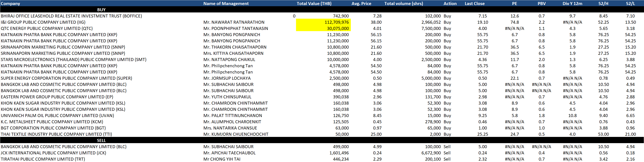Image resolution: width=644 pixels, height=162 pixels.
Task: Click the Total volume (shrs) header
Action: [x=404, y=3]
